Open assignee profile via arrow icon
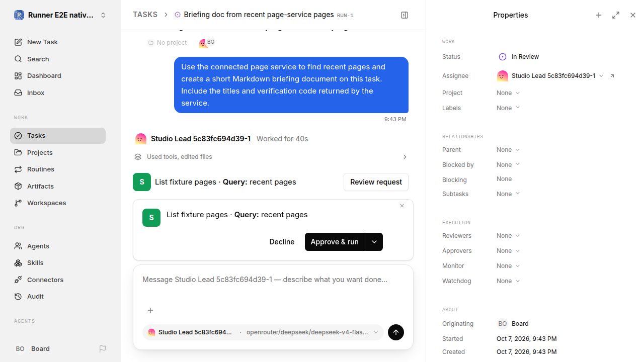 [612, 76]
